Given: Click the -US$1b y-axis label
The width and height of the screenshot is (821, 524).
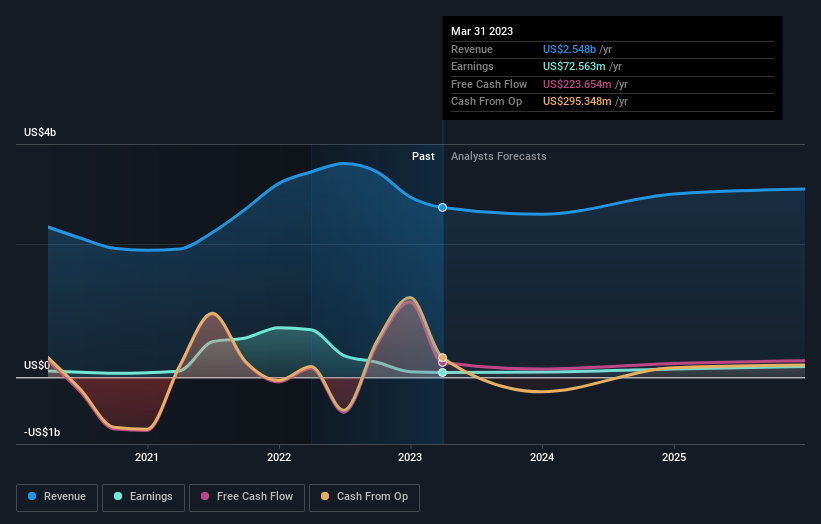Looking at the screenshot, I should (42, 432).
